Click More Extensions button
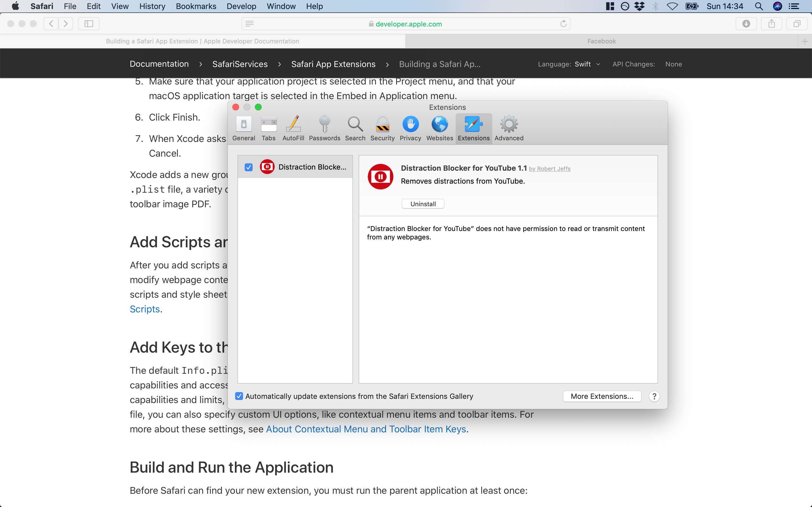The width and height of the screenshot is (812, 507). tap(602, 396)
